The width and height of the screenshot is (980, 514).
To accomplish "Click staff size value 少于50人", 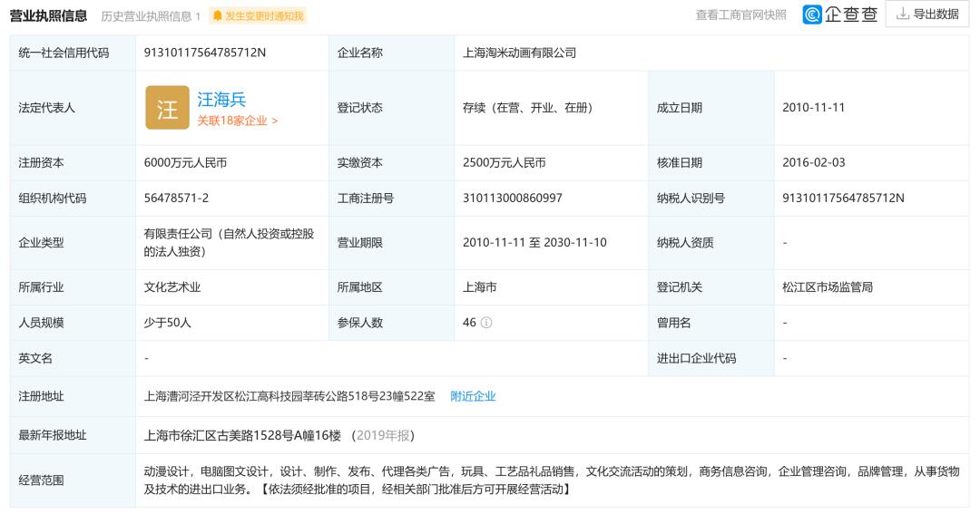I will point(168,323).
